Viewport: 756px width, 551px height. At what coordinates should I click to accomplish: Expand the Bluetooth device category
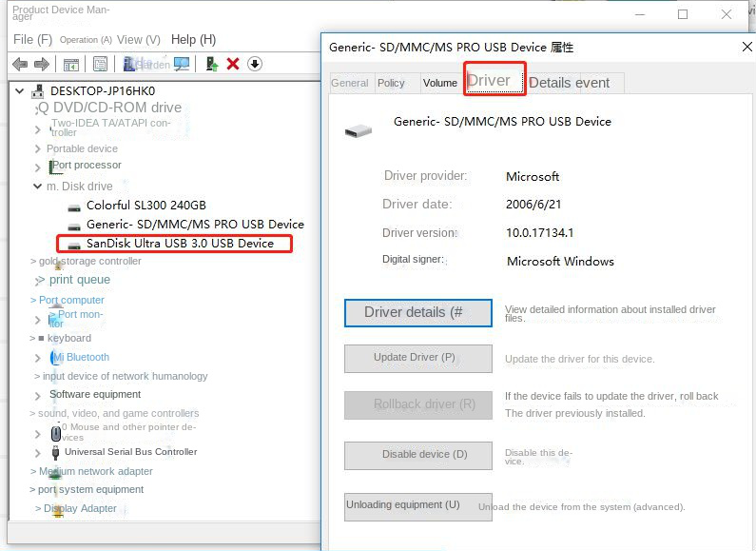(x=37, y=358)
